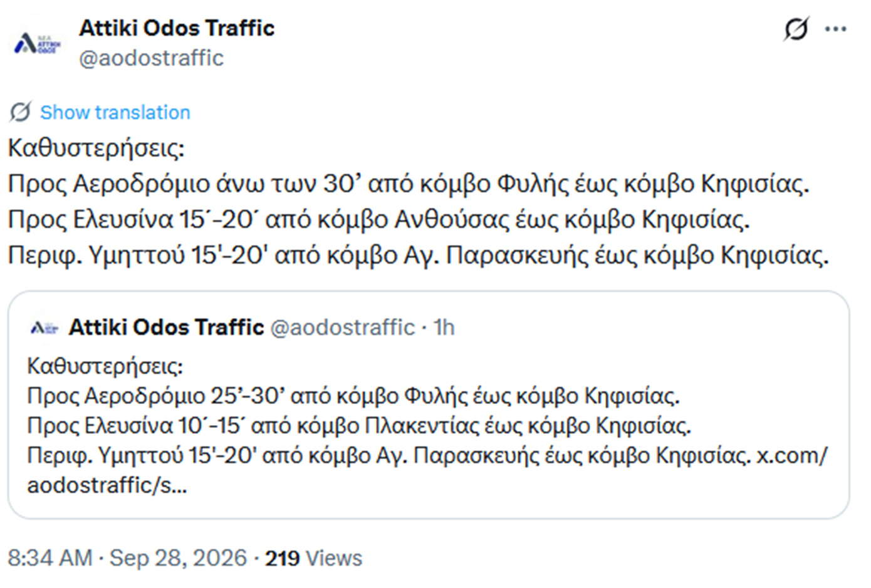Click the Grok icon in the post header

click(796, 29)
